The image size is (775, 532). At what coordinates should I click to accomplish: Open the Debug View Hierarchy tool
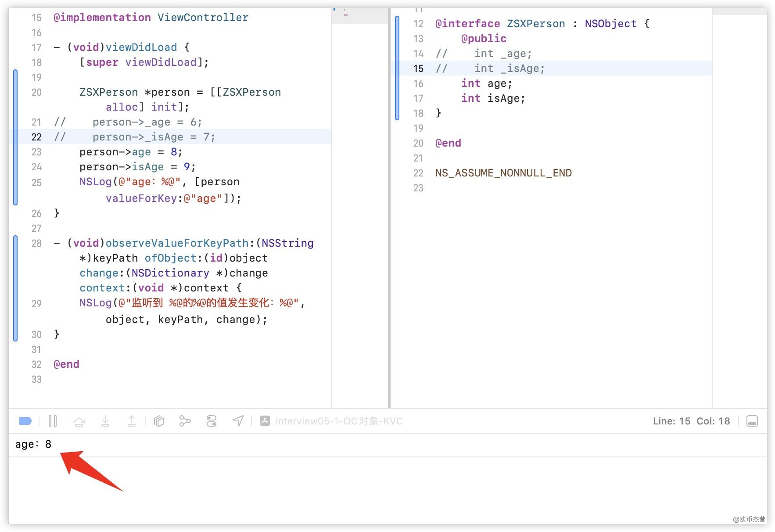point(159,421)
